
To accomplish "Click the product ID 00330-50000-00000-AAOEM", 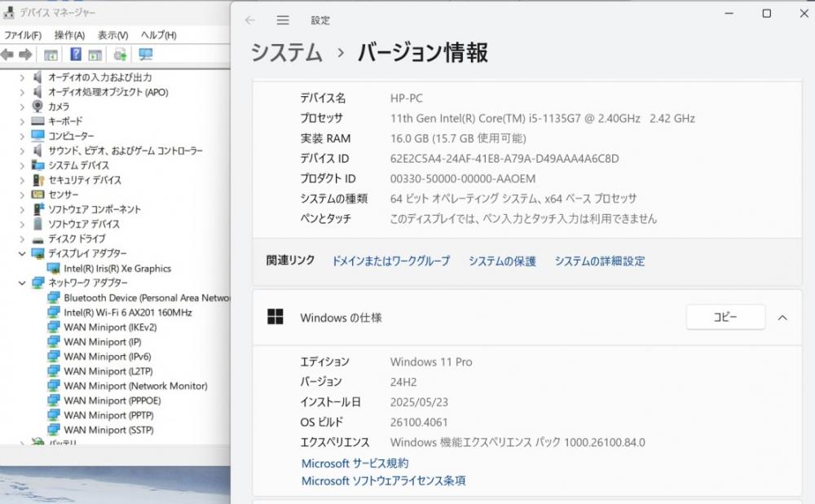I will tap(463, 178).
